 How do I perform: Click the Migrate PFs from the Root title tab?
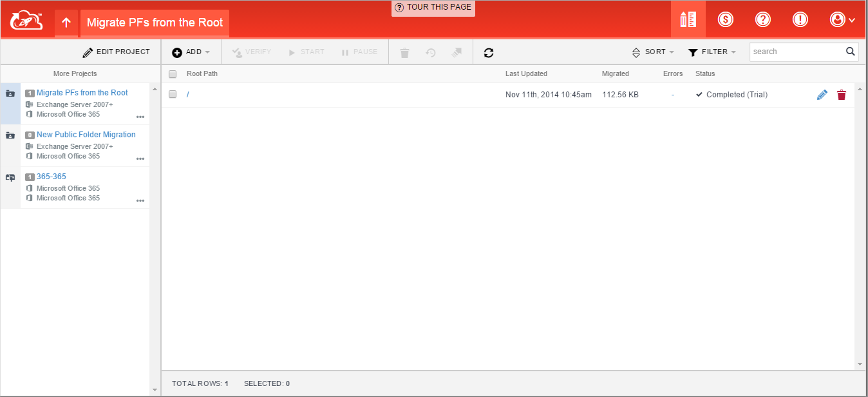point(155,23)
